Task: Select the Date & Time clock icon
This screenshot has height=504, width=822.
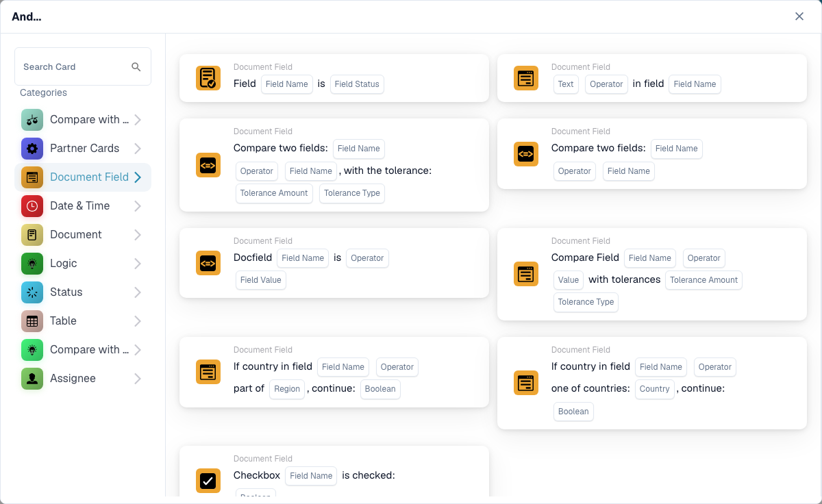Action: pos(32,206)
